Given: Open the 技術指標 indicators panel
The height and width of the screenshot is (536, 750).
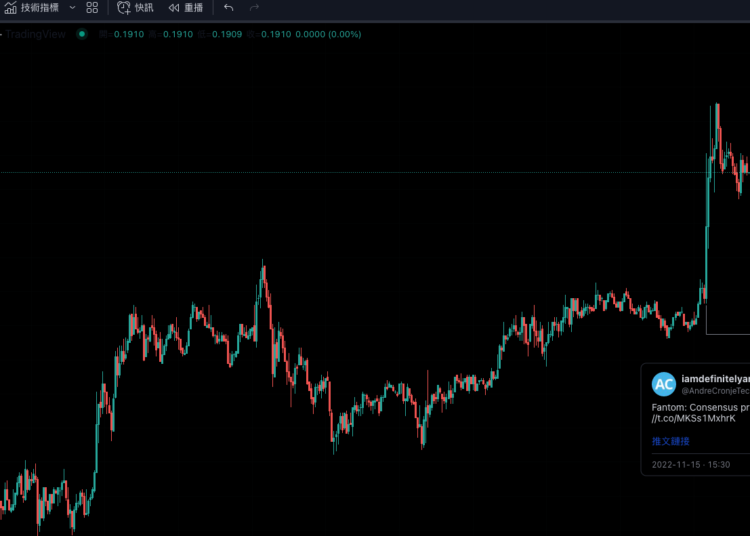Looking at the screenshot, I should coord(32,8).
